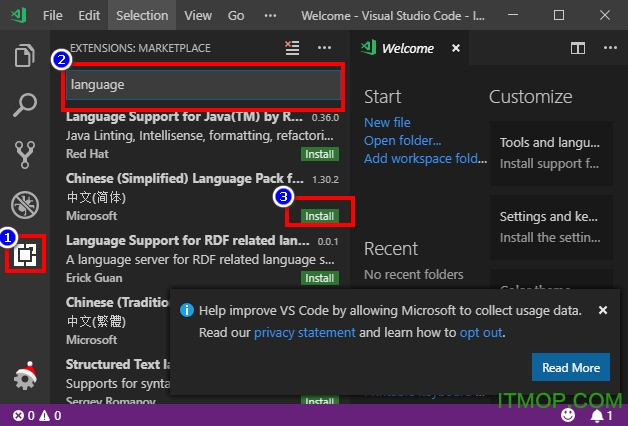
Task: Click 'No recent folders' text
Action: (414, 274)
